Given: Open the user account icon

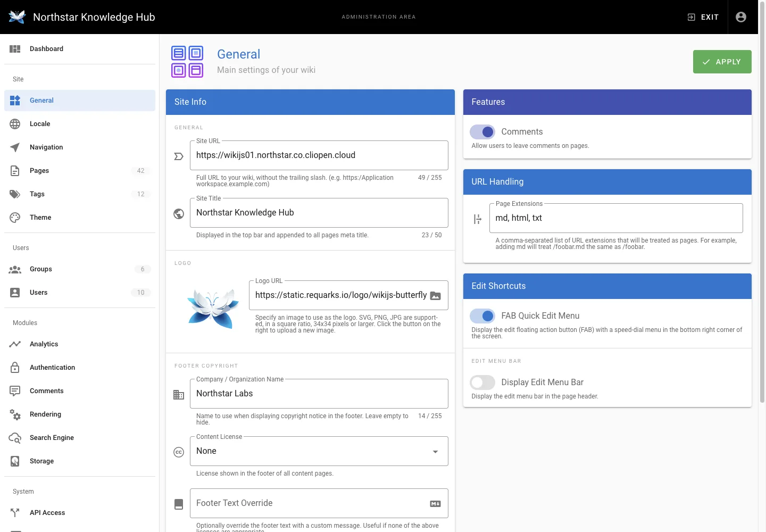Looking at the screenshot, I should (740, 17).
